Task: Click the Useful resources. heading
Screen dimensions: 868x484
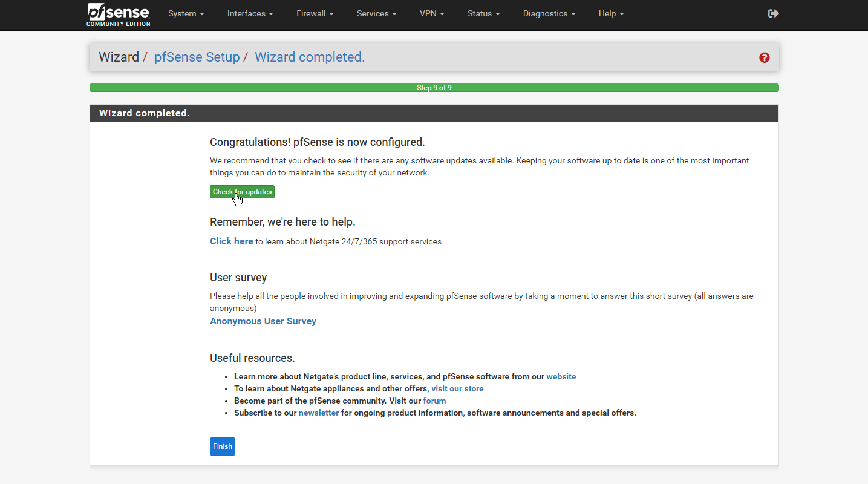Action: [252, 358]
